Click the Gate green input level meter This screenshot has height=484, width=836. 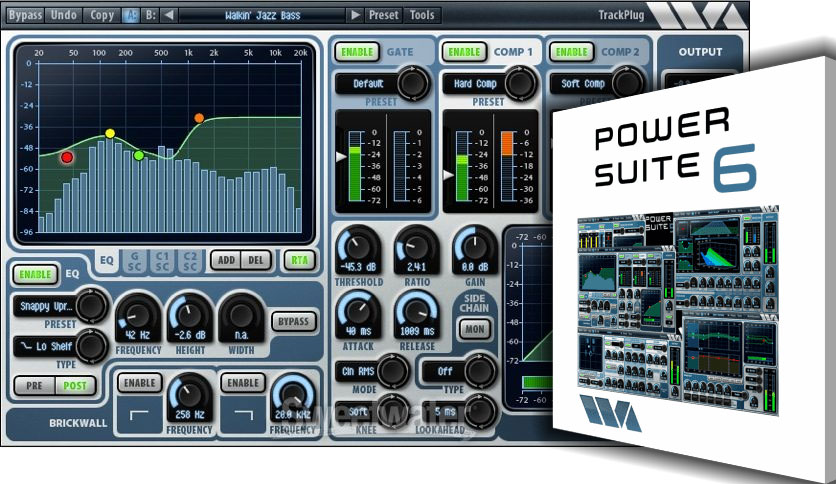click(x=355, y=166)
